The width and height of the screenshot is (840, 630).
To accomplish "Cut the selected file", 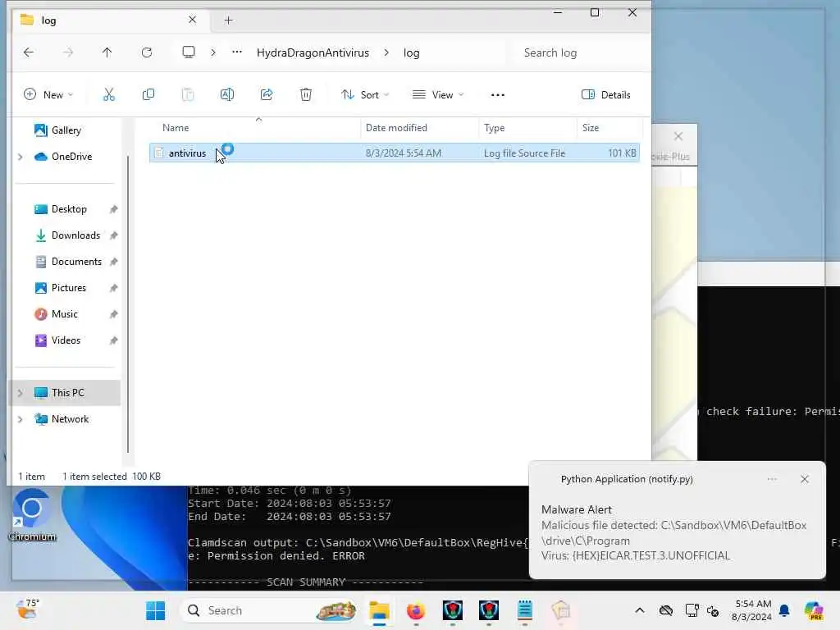I will (109, 95).
